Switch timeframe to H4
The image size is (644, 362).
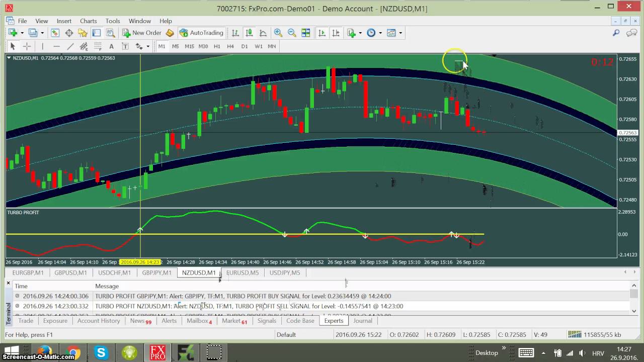pyautogui.click(x=230, y=46)
